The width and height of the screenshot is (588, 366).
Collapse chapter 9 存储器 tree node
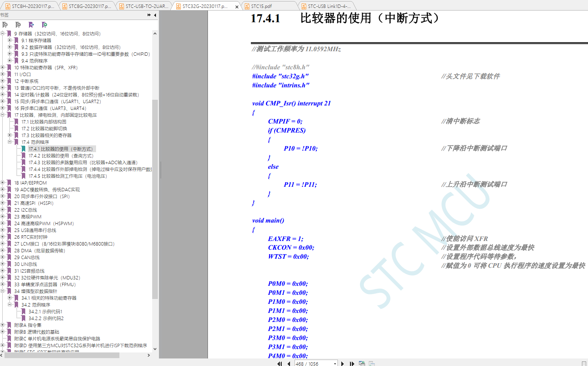pyautogui.click(x=3, y=34)
